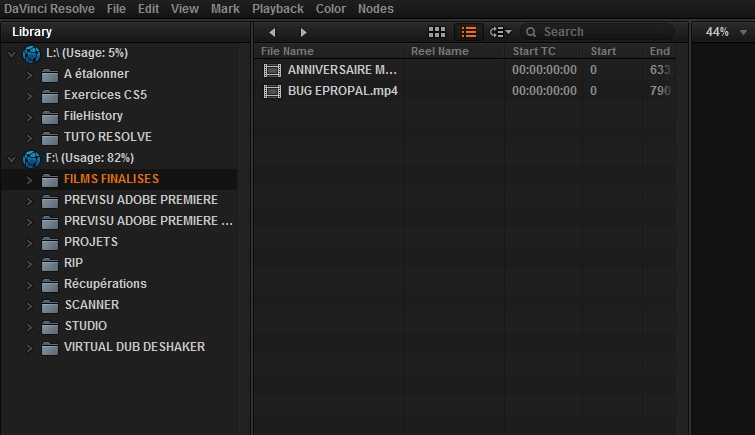Open the sort options dropdown

point(500,32)
